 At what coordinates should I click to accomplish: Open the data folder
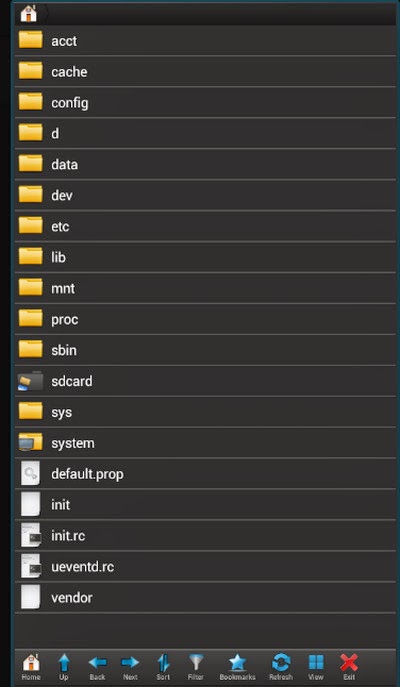pos(205,165)
